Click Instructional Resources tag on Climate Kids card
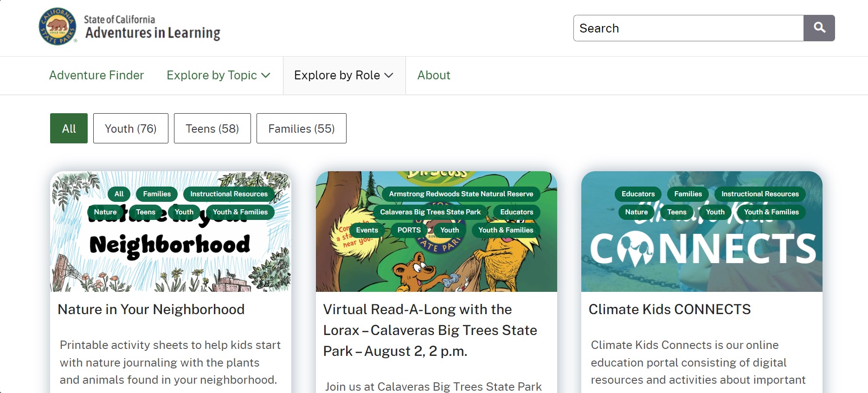Viewport: 868px width, 393px height. tap(760, 194)
